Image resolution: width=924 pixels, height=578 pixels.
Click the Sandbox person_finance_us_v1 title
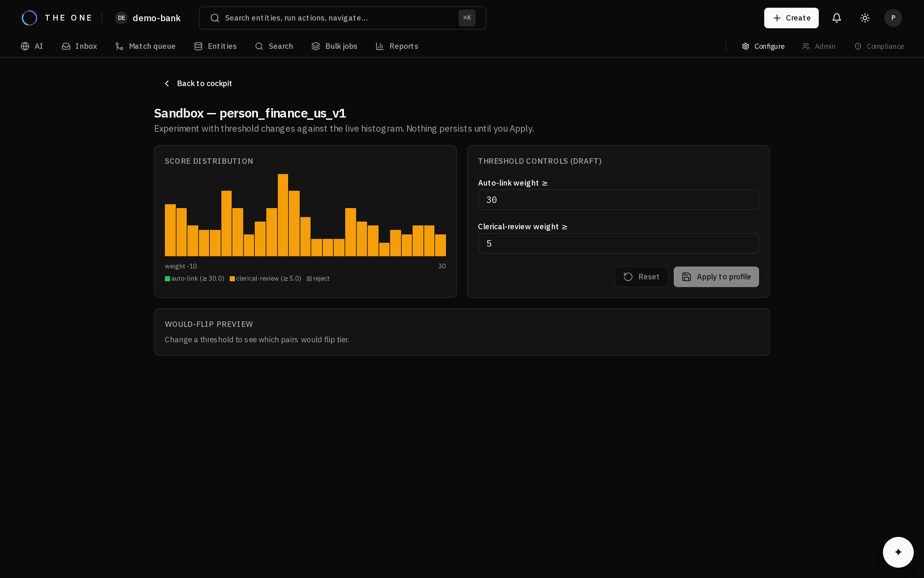250,114
